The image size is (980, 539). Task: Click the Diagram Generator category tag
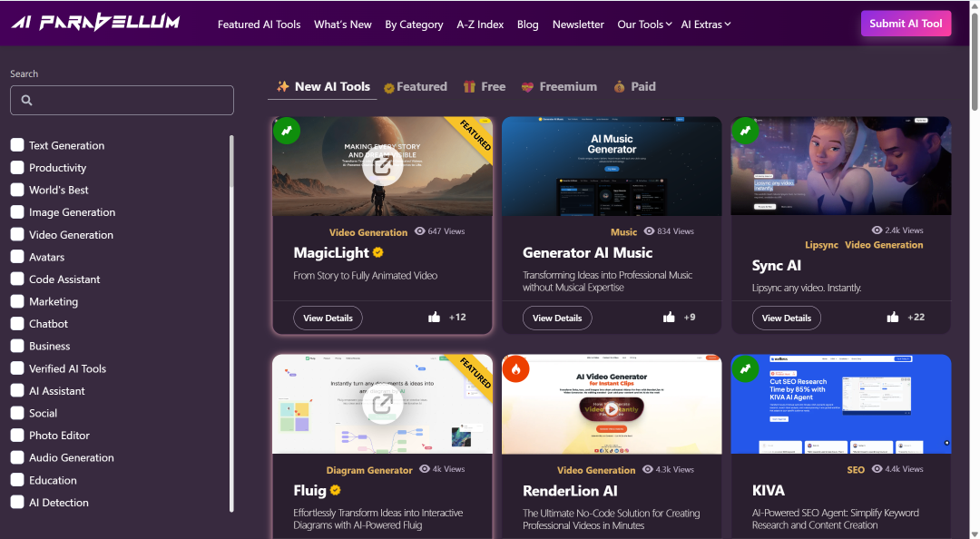pyautogui.click(x=369, y=470)
